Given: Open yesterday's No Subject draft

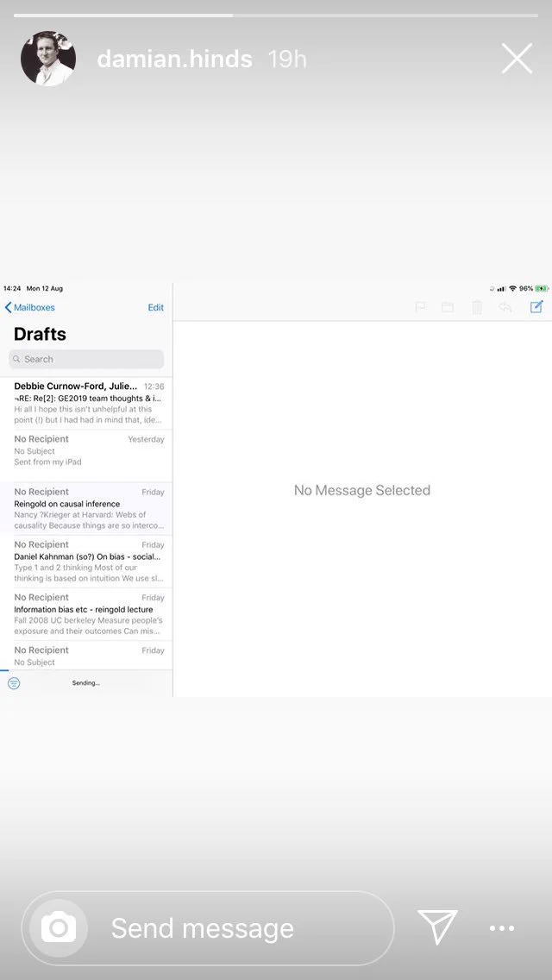Looking at the screenshot, I should [86, 455].
